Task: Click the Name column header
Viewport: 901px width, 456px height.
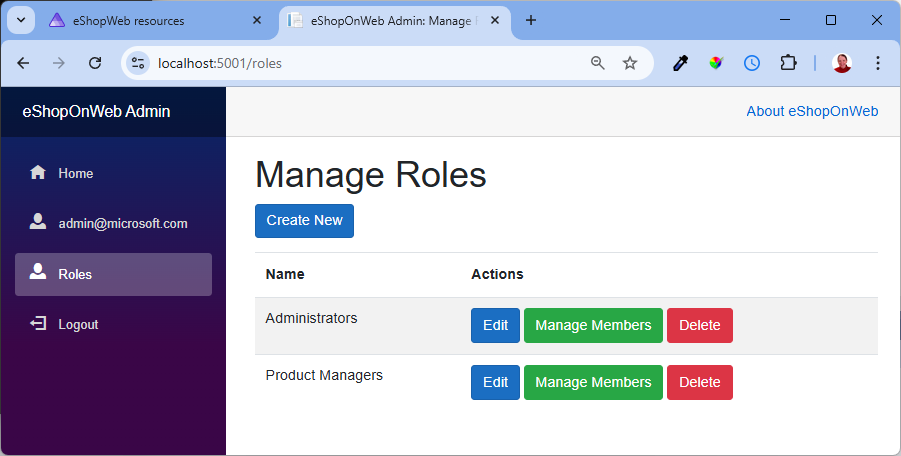Action: (285, 275)
